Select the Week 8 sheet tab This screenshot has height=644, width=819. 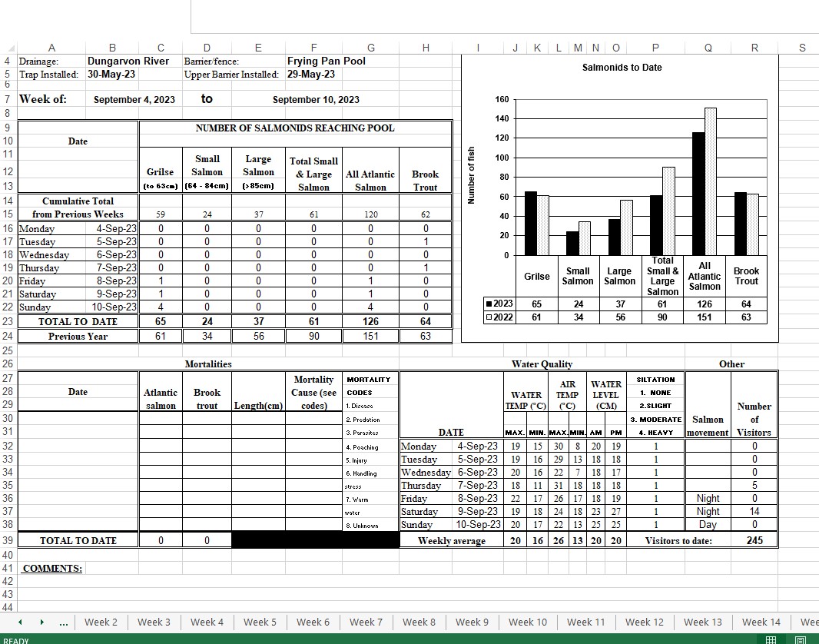point(419,622)
